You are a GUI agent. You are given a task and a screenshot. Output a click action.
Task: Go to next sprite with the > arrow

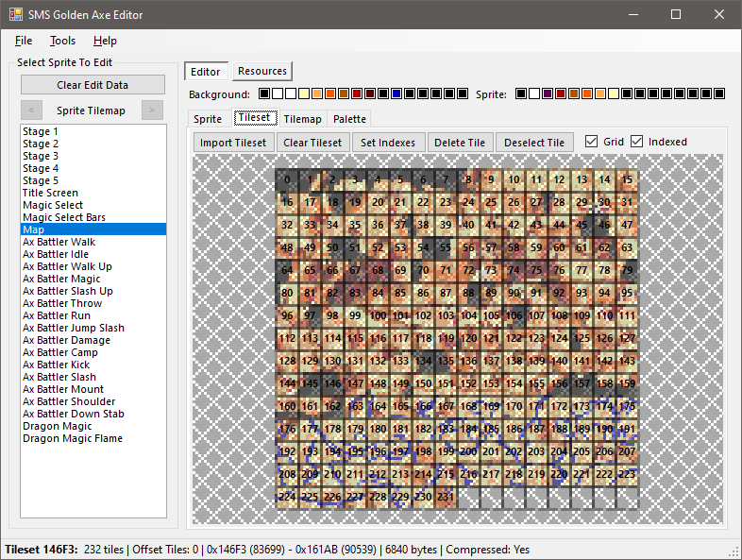(152, 110)
